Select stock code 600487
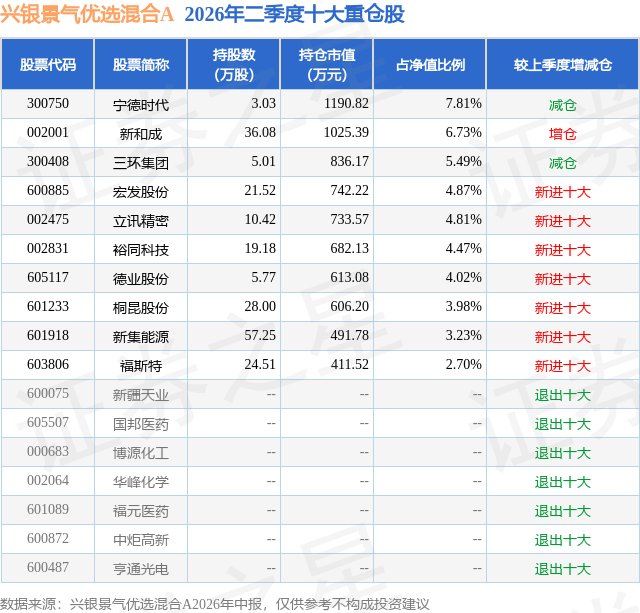Screen dimensions: 640x613 [x=48, y=567]
